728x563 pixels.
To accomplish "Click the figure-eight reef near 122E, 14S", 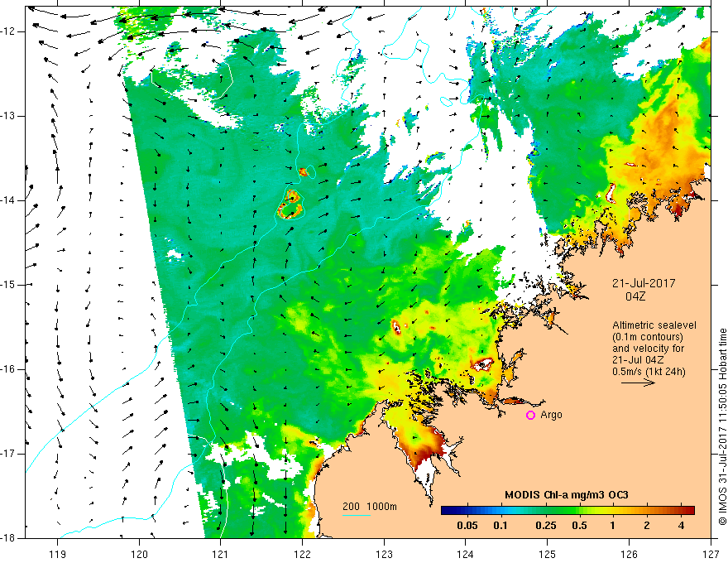I will point(290,204).
